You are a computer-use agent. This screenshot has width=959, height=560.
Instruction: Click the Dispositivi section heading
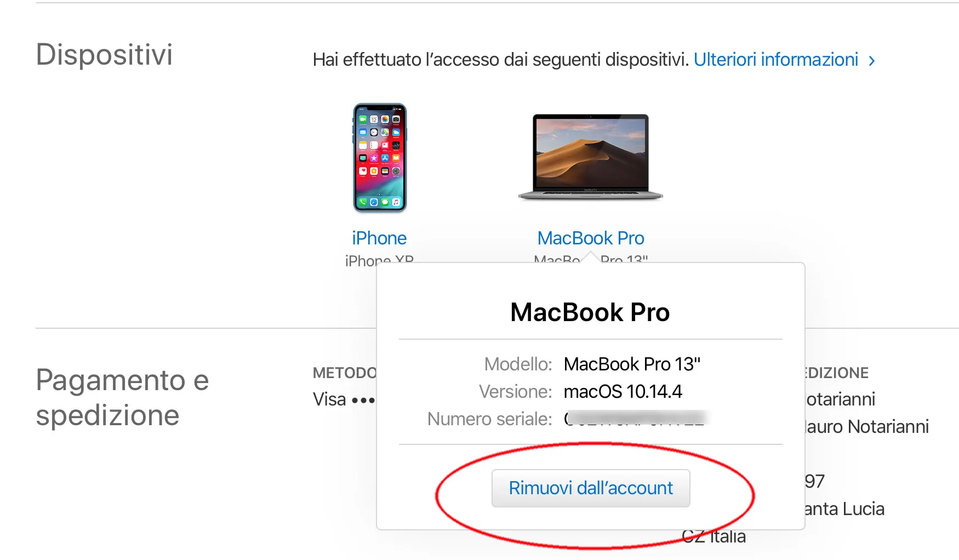(x=105, y=55)
